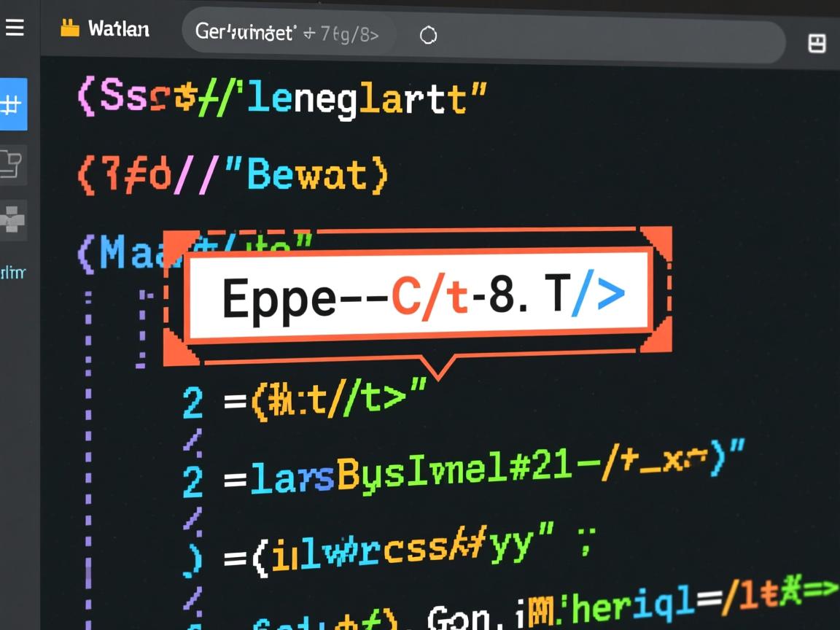Toggle the layout panel icon at top right
840x630 pixels.
[x=817, y=44]
